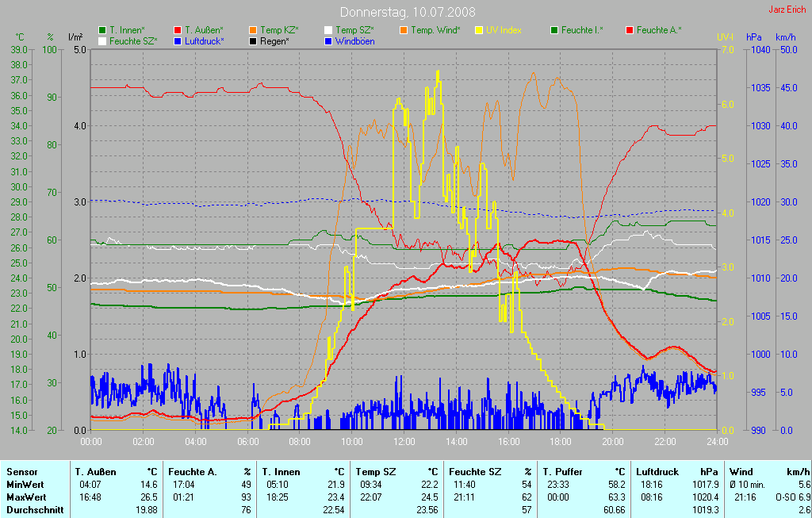Click the O-SO 6.9 wind direction value

[793, 497]
